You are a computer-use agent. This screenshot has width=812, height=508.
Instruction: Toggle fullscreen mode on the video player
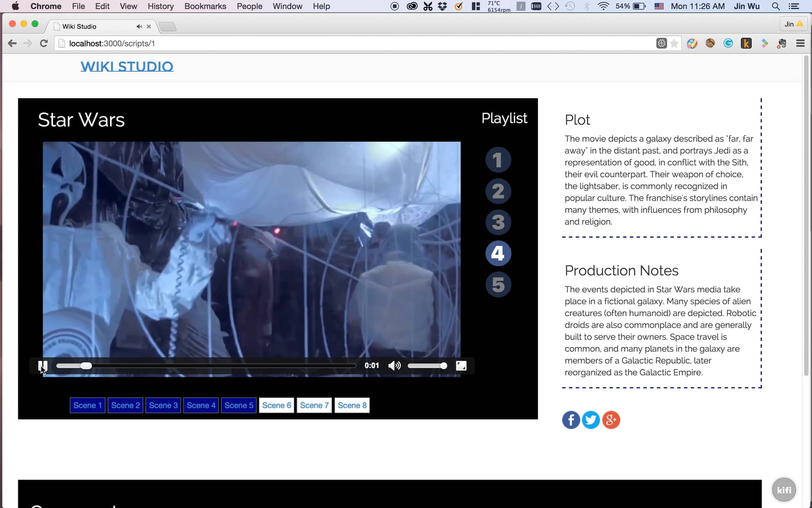[x=461, y=365]
